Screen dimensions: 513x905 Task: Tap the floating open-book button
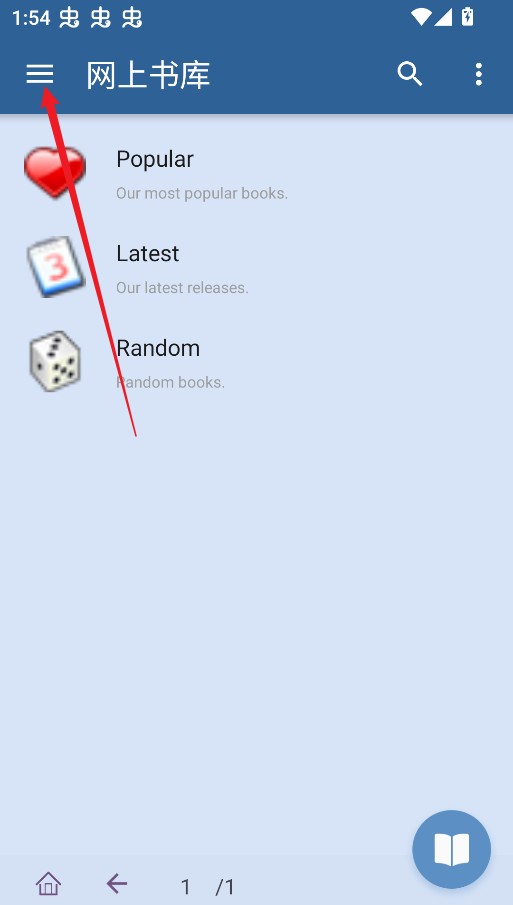point(452,849)
